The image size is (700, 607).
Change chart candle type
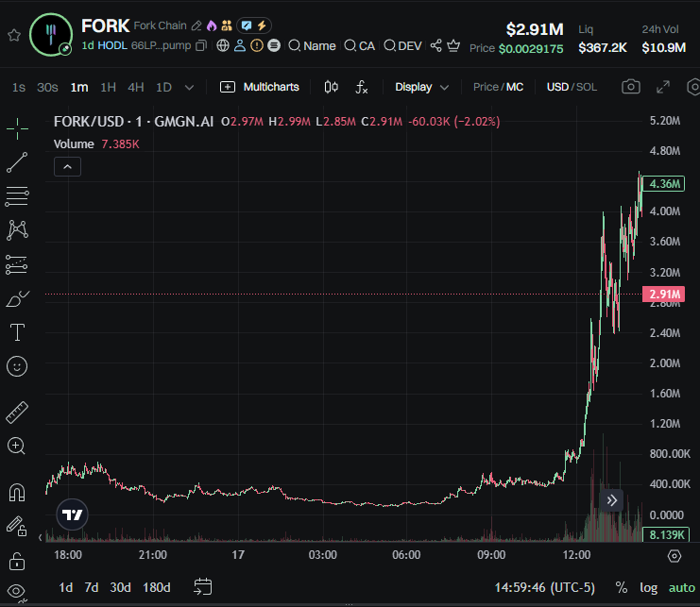point(331,87)
